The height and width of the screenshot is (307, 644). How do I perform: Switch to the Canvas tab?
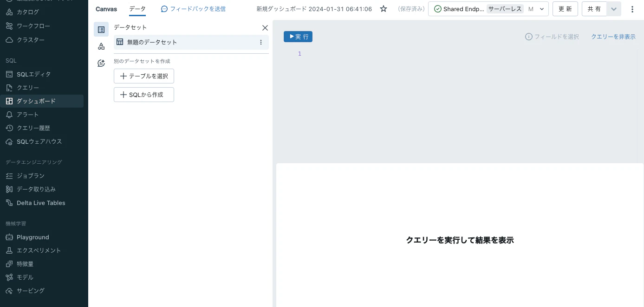pos(106,9)
